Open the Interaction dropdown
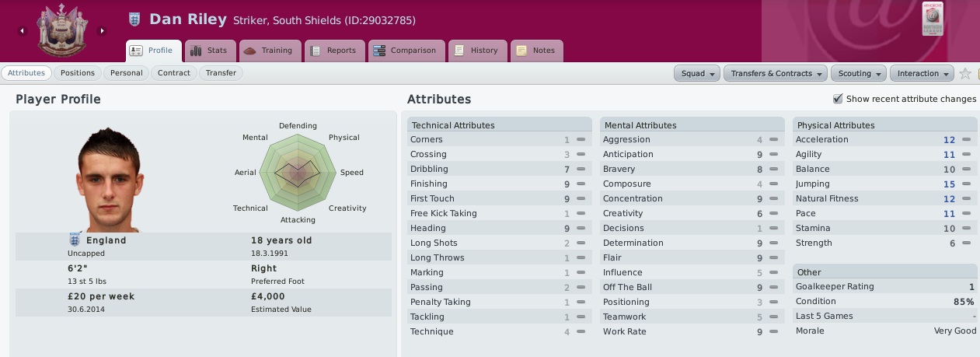The height and width of the screenshot is (357, 980). [x=922, y=73]
